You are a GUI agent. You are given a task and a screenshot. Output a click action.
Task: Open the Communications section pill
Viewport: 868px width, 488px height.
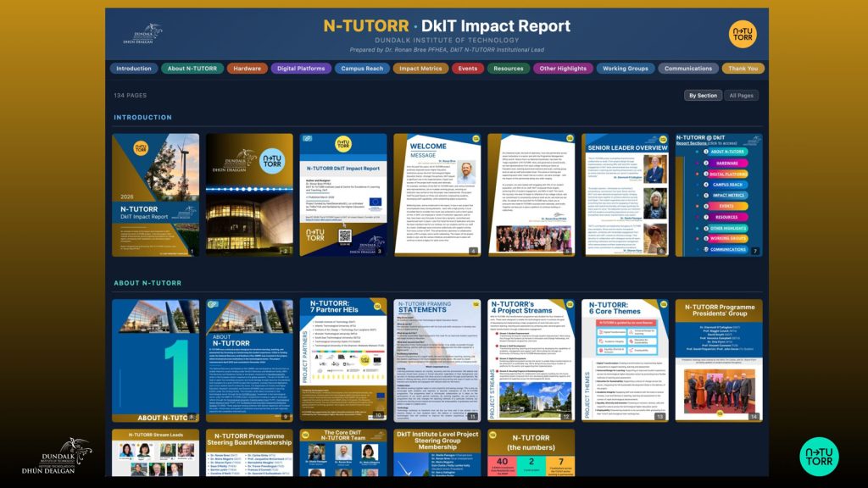pyautogui.click(x=688, y=69)
